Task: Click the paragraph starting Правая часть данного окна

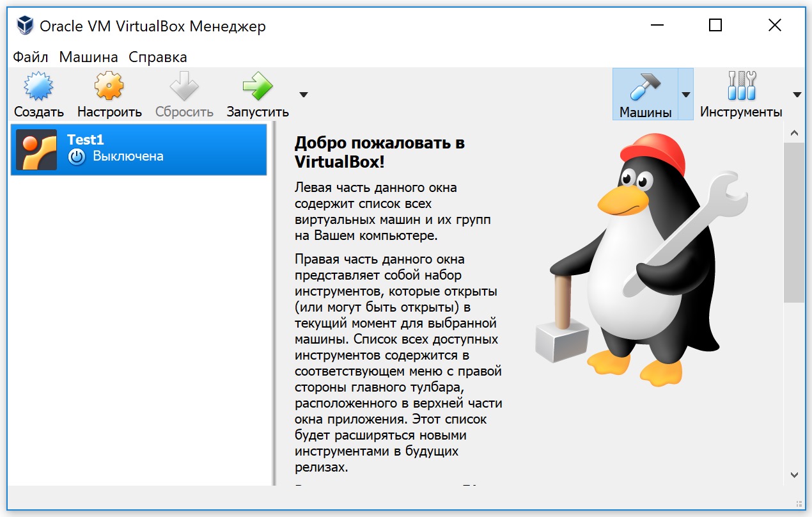Action: coord(398,362)
